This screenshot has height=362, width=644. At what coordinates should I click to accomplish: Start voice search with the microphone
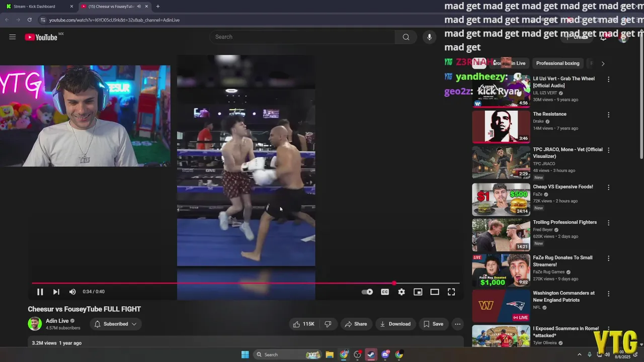coord(429,37)
